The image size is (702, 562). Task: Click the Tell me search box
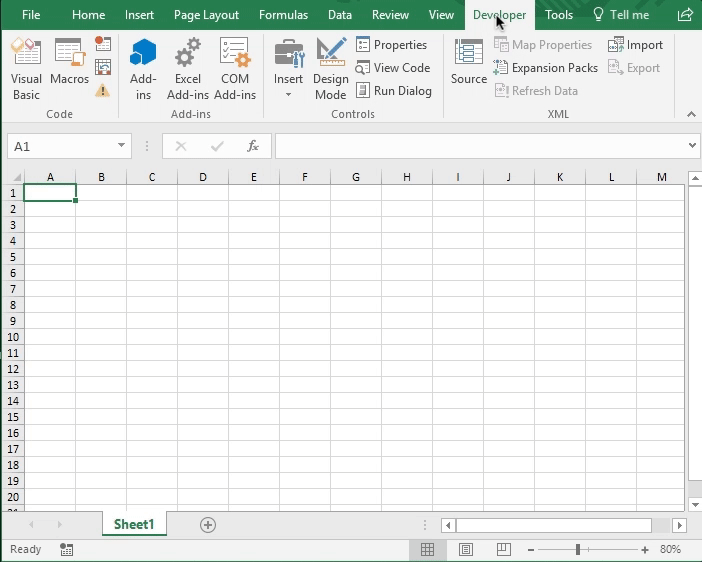tap(621, 15)
